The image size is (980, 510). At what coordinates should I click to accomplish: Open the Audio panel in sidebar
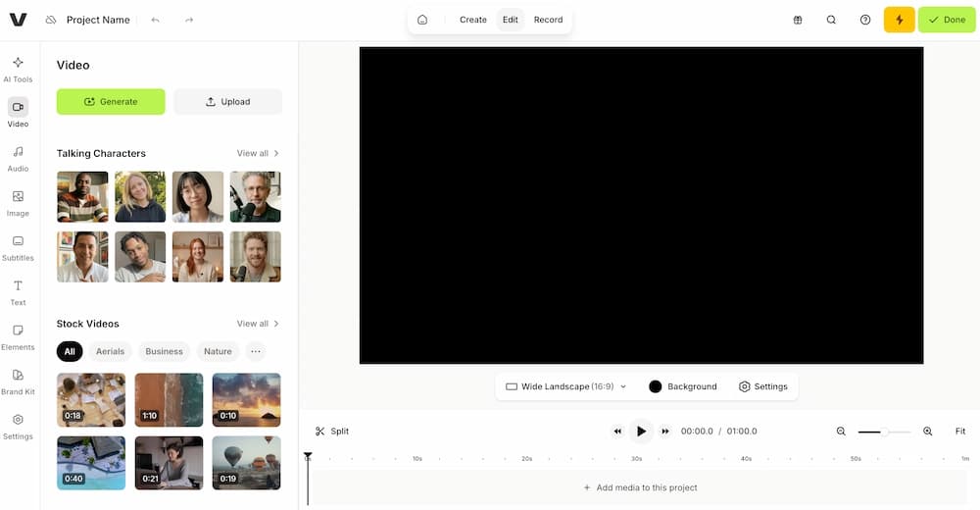pos(18,159)
